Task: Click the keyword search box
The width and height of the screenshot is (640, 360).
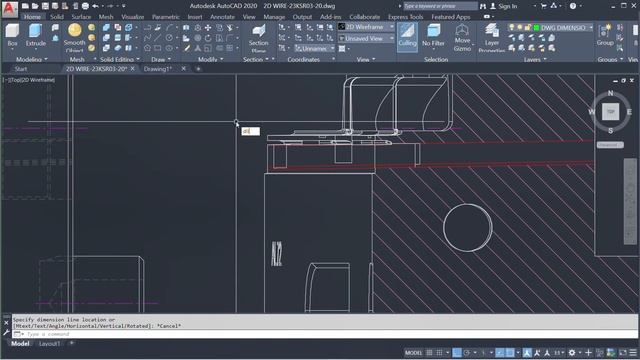Action: tap(440, 6)
